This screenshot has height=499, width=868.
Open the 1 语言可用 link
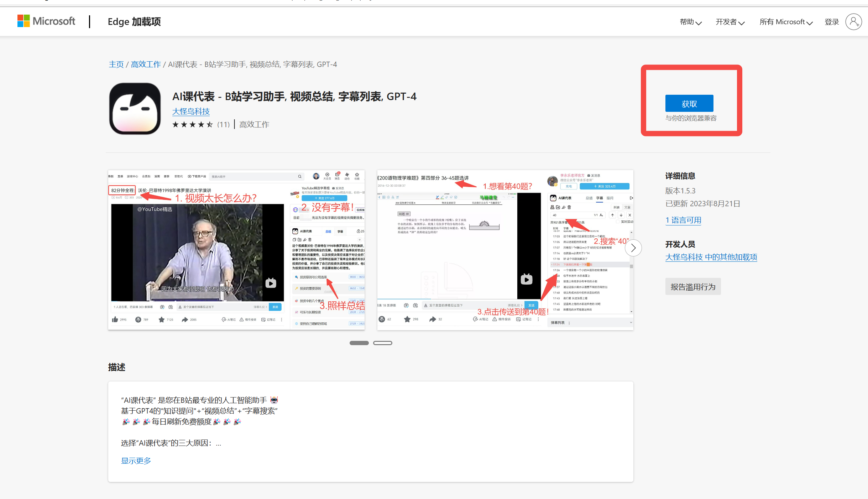point(683,220)
